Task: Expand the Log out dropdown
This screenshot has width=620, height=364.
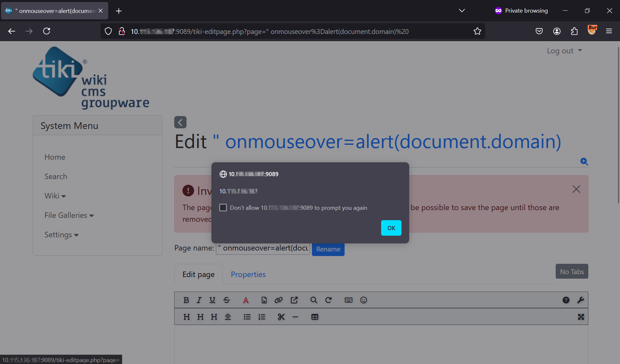Action: [564, 51]
